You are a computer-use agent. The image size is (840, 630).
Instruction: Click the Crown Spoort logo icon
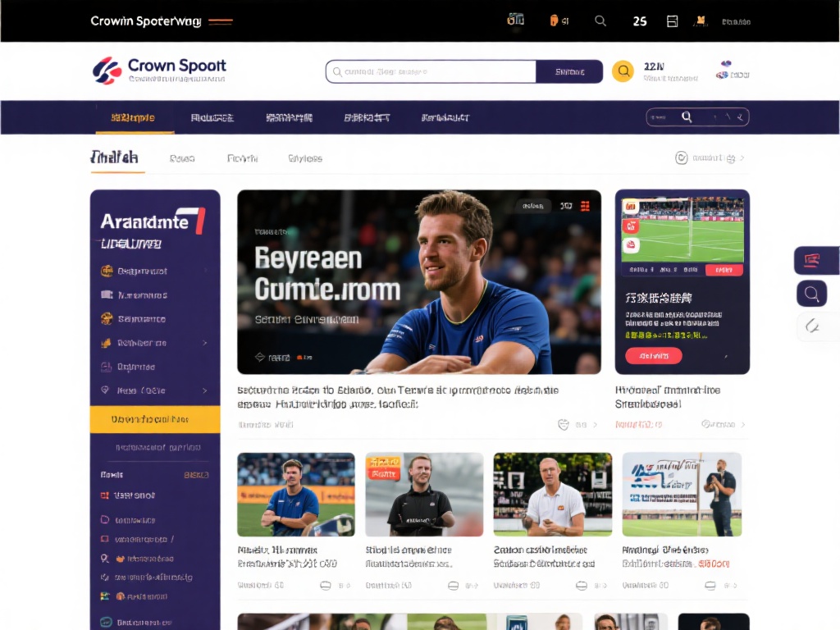[x=107, y=71]
